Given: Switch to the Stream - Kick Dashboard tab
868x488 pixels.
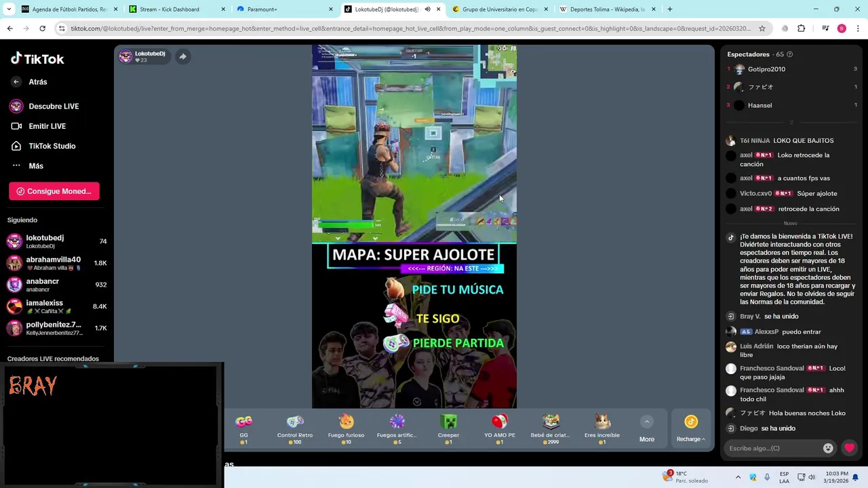Looking at the screenshot, I should (176, 9).
